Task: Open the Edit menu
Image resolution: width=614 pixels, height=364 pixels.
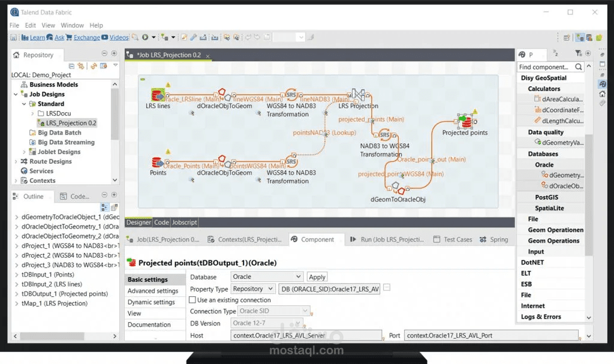Action: click(x=30, y=25)
